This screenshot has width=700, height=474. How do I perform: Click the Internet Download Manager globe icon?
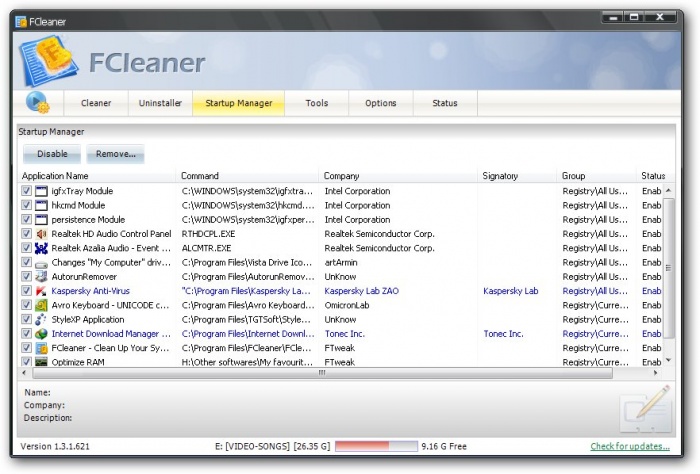tap(41, 334)
